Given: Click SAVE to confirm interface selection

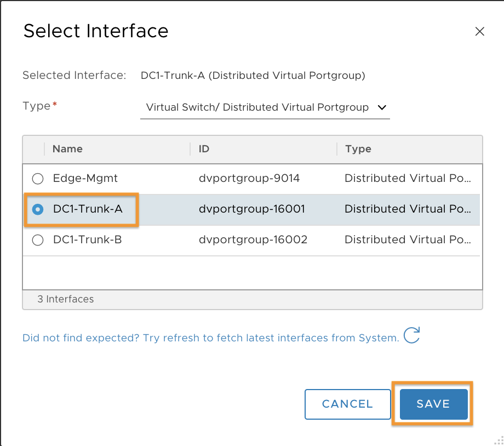Looking at the screenshot, I should click(x=432, y=404).
